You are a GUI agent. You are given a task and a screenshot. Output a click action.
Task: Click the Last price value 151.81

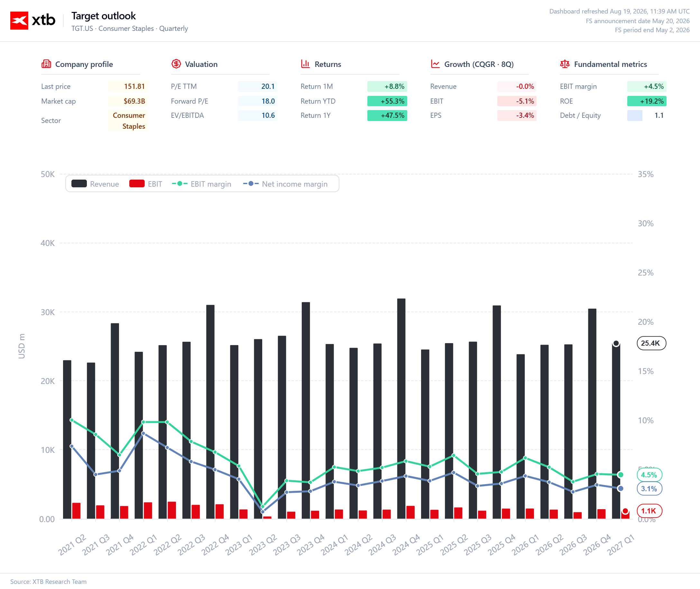coord(128,87)
